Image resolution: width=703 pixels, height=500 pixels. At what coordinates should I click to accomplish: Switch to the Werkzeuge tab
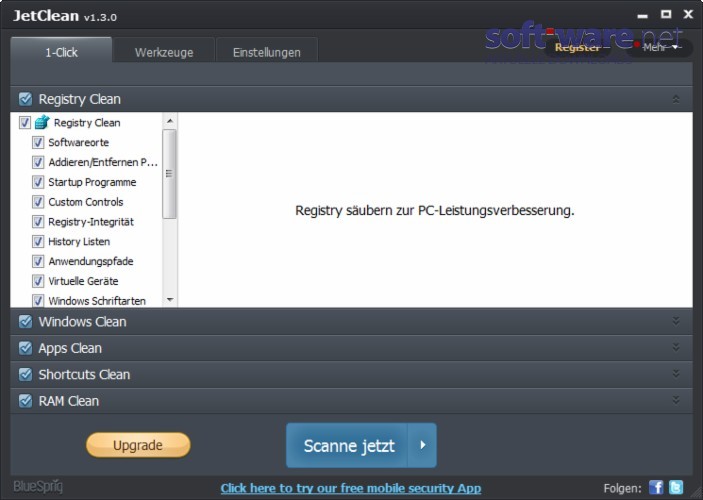164,52
